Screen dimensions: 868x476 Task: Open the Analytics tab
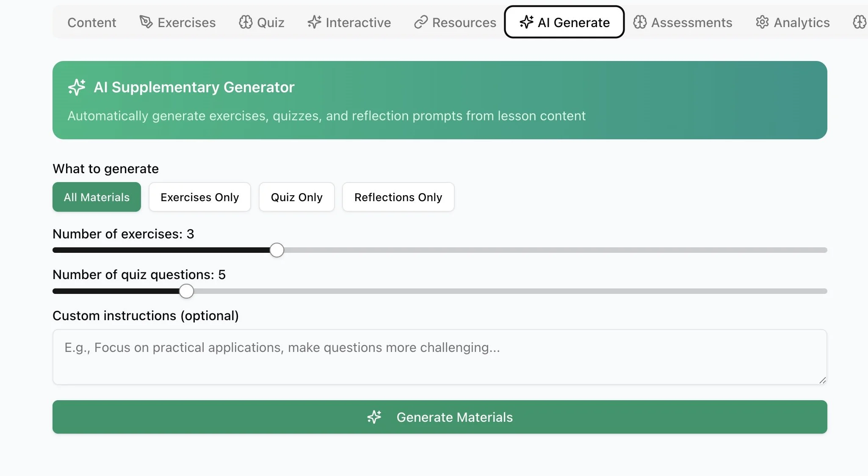[793, 22]
